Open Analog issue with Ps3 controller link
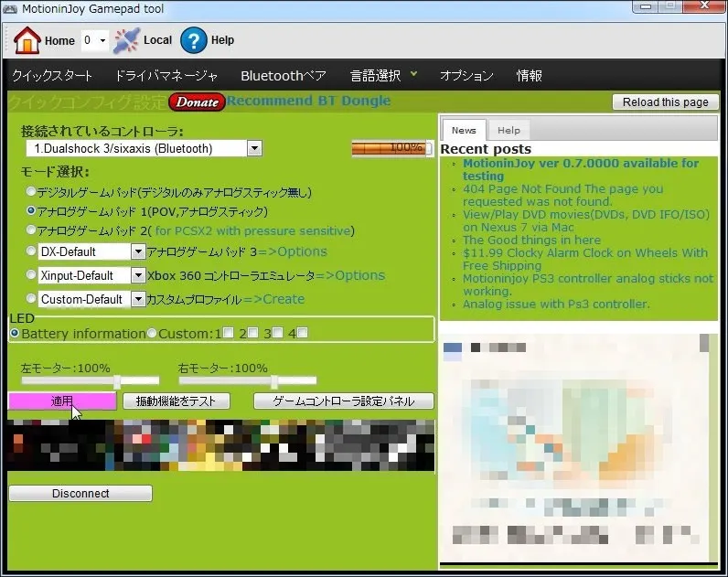Viewport: 728px width, 577px height. 556,305
